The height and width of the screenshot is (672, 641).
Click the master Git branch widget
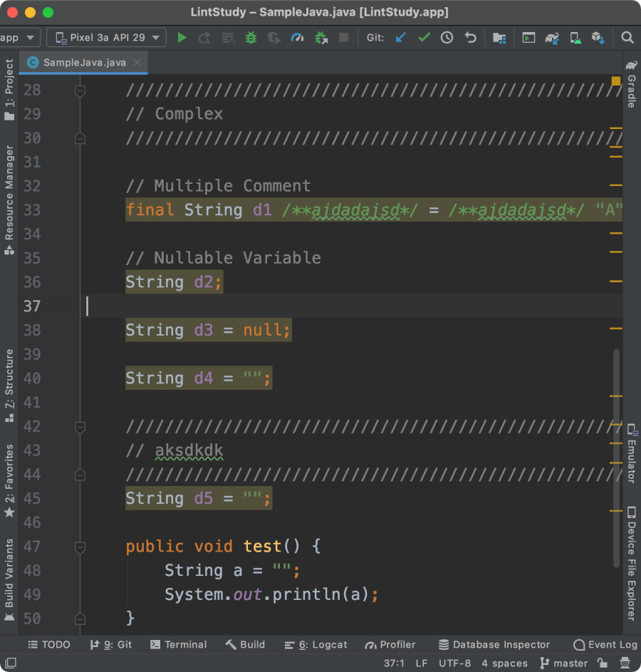[x=563, y=663]
